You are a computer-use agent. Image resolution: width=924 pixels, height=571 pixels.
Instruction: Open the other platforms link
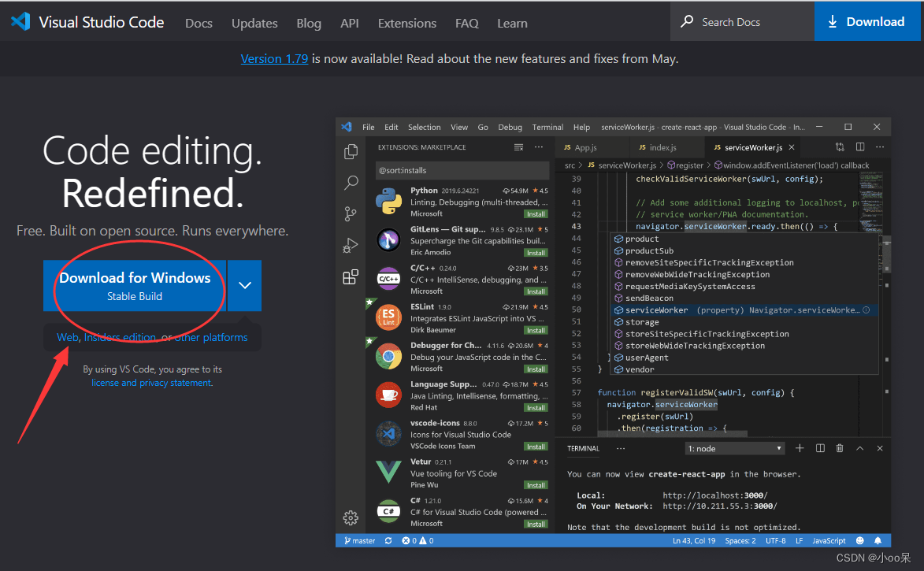pyautogui.click(x=211, y=338)
